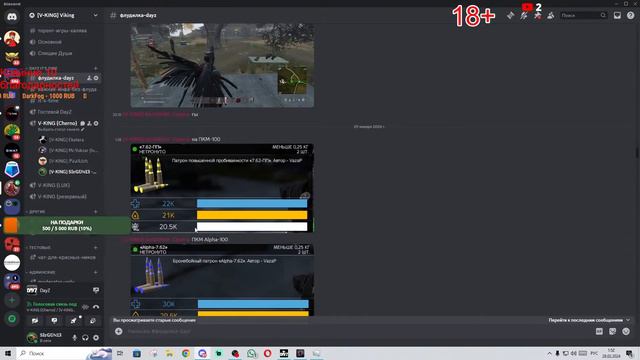
Task: Open the Alpha-7.62 ammo image
Action: (222, 280)
